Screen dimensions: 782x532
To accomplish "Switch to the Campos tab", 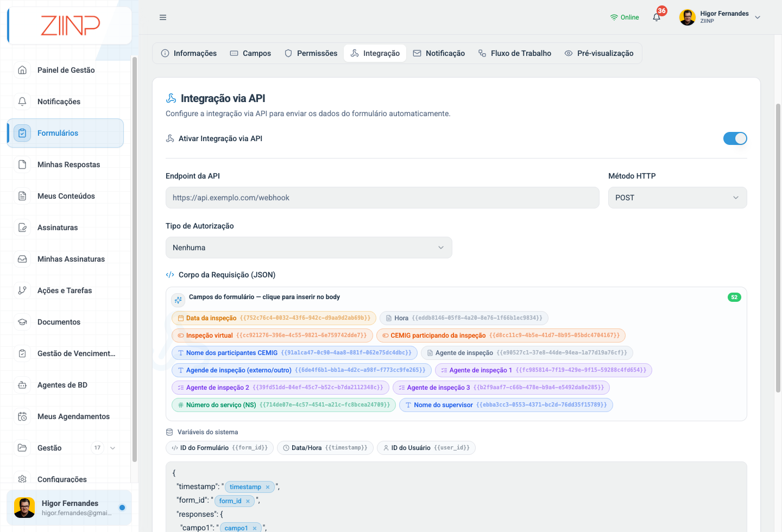I will [x=250, y=53].
